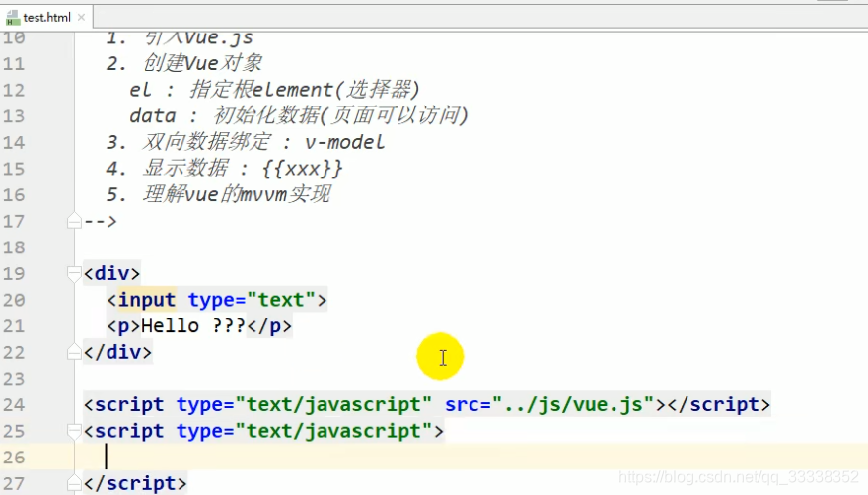868x495 pixels.
Task: Click line number 20 in the gutter
Action: pos(14,300)
